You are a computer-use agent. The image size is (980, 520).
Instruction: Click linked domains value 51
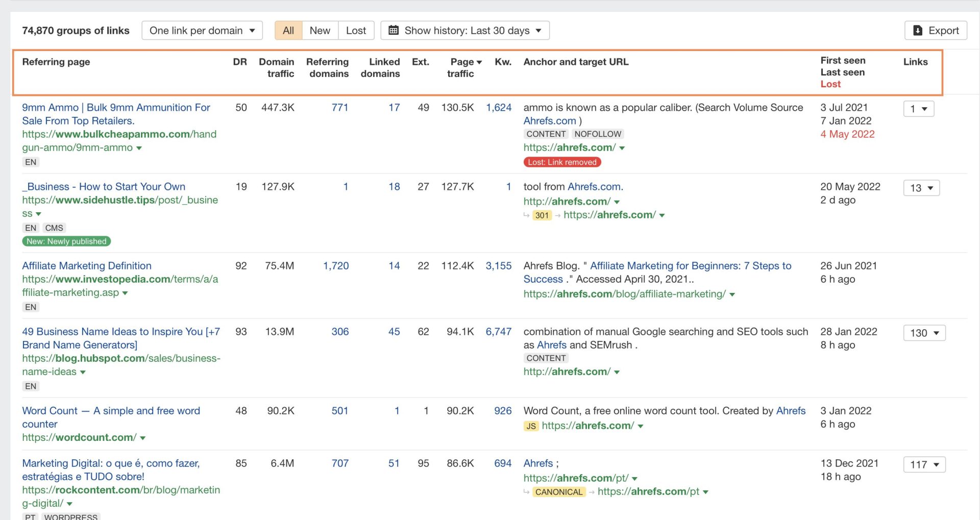pos(394,463)
